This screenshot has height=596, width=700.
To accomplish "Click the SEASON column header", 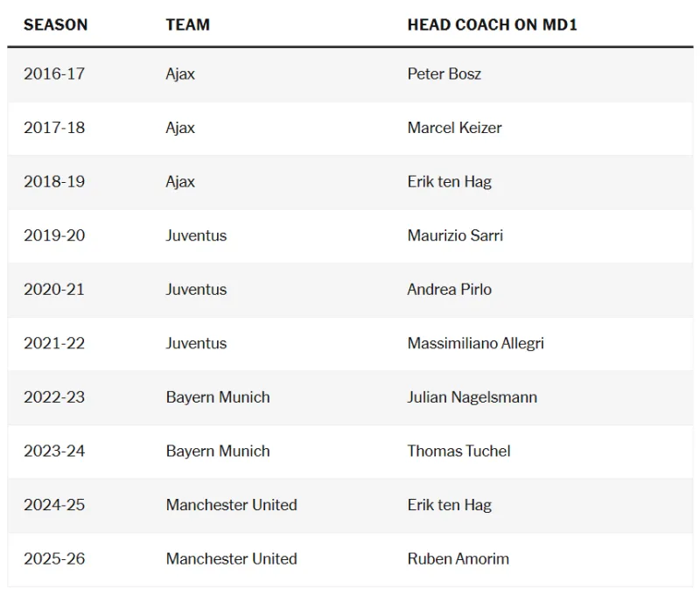I will point(55,25).
